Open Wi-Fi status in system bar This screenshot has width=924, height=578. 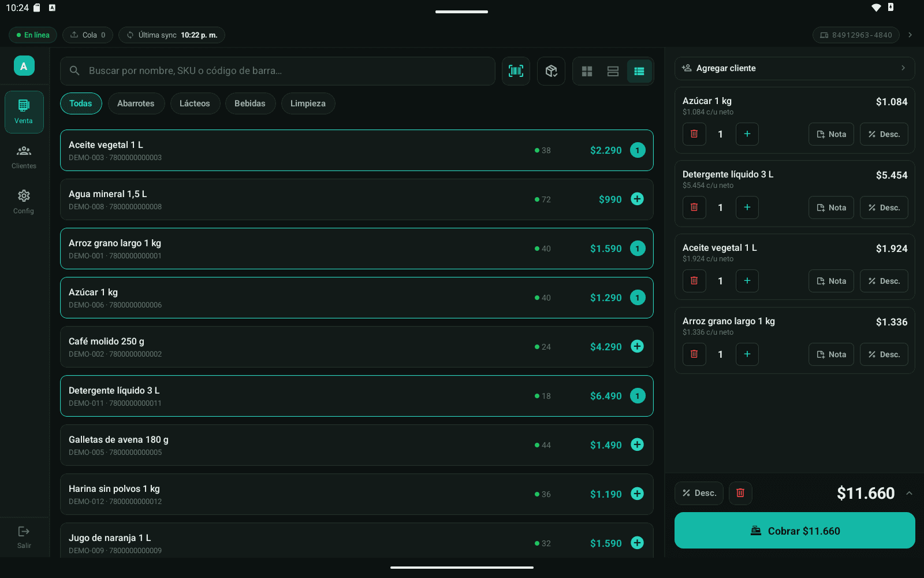tap(876, 8)
